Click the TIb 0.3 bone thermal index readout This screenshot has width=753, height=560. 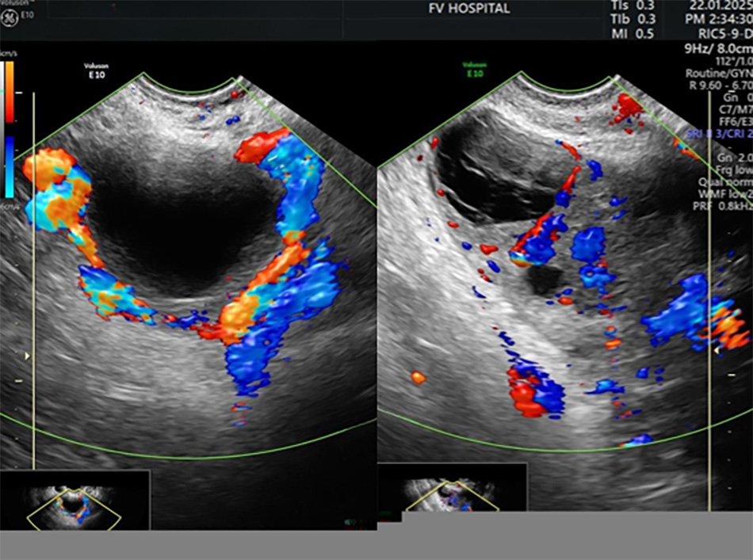click(x=633, y=19)
